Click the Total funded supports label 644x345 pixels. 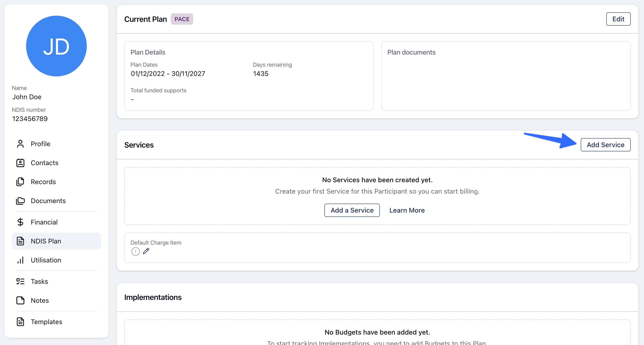(158, 91)
